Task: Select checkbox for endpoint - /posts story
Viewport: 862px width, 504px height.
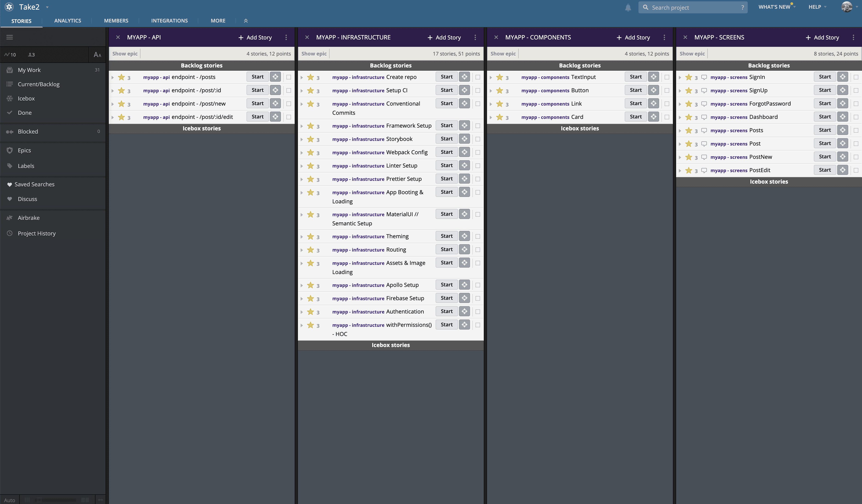Action: [289, 77]
